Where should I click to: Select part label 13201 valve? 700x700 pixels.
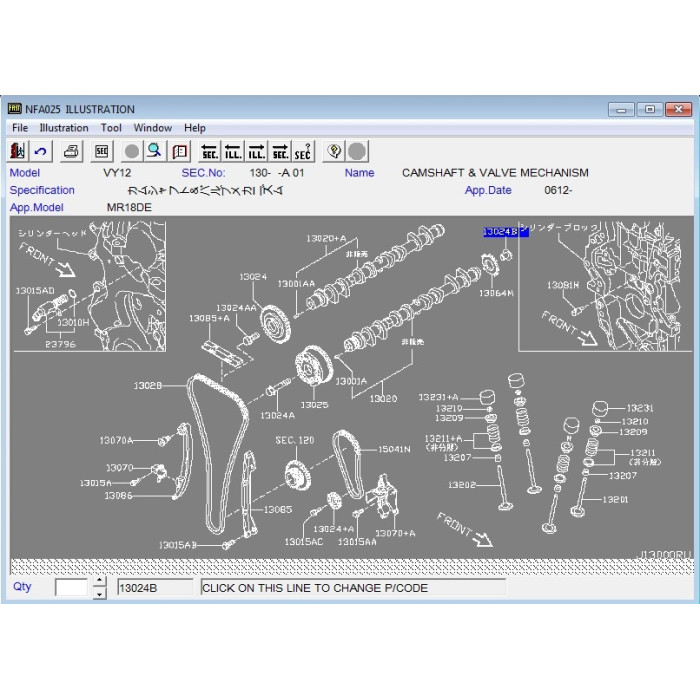[615, 500]
